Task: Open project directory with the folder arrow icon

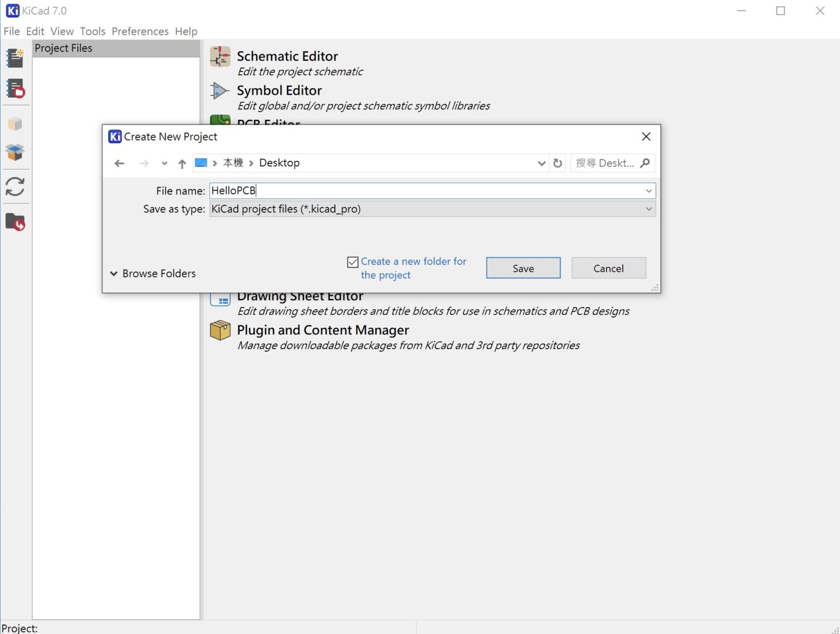Action: [x=15, y=222]
